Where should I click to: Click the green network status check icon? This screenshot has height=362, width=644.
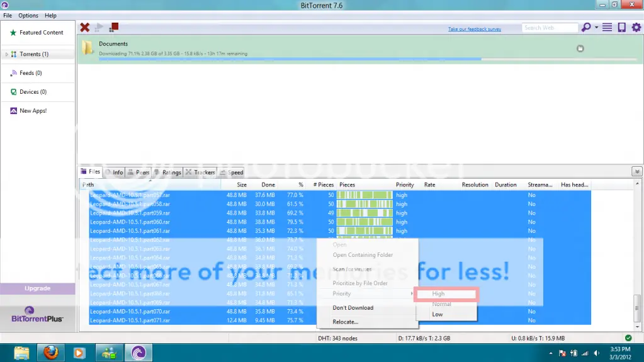(628, 338)
